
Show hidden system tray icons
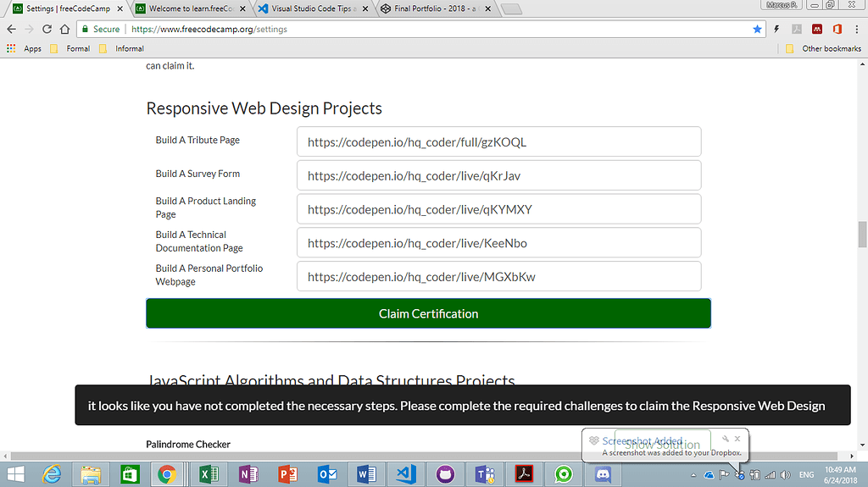coord(693,475)
